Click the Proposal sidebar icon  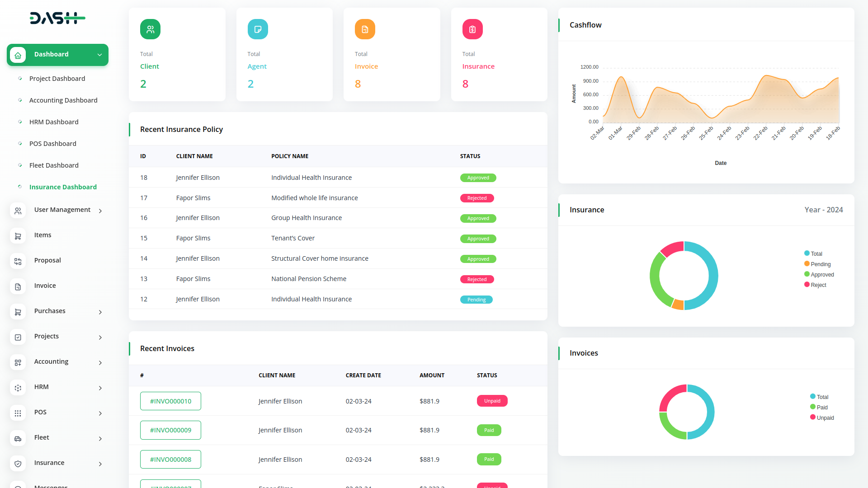pyautogui.click(x=18, y=261)
